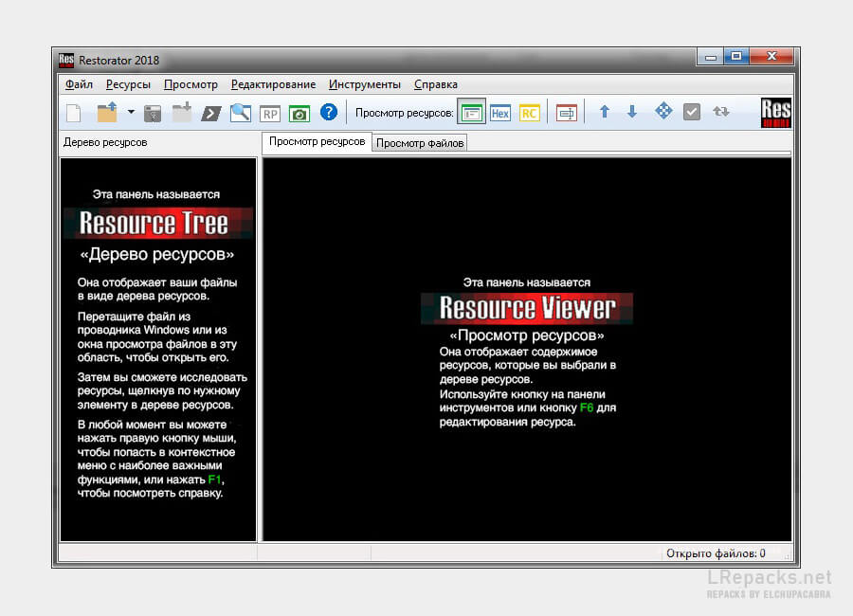Open the Инструменты menu

(365, 84)
